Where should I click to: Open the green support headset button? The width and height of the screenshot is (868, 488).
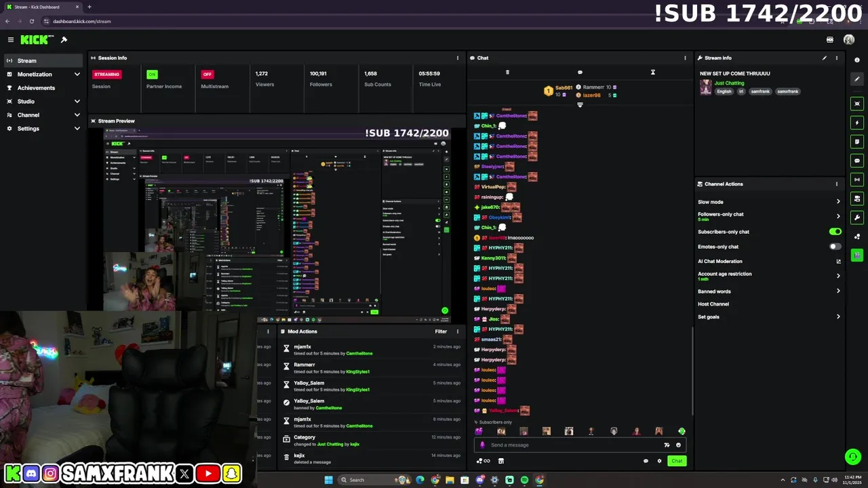pos(853,456)
